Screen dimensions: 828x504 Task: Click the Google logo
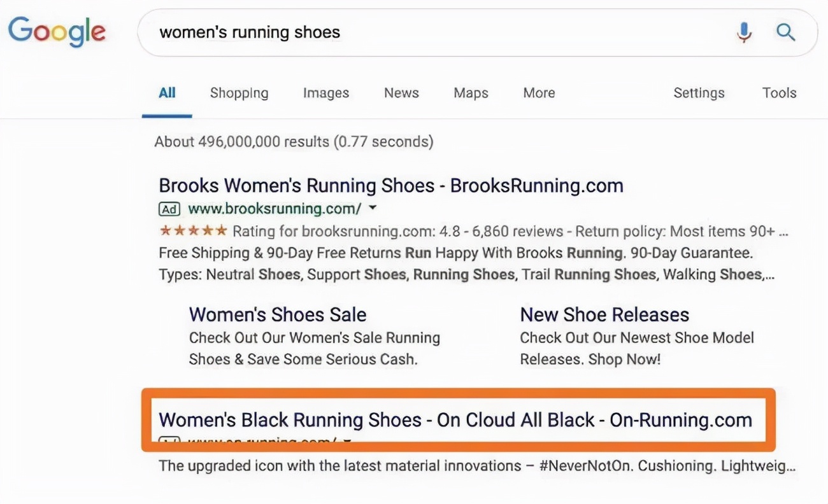coord(57,31)
